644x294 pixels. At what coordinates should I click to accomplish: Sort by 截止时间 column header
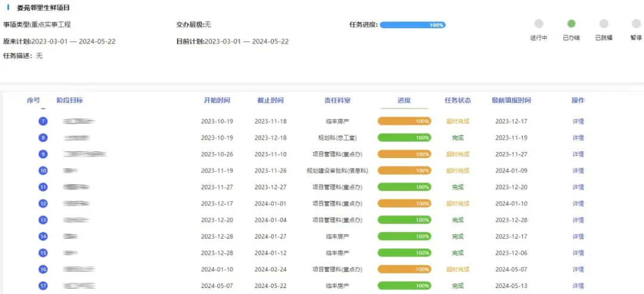270,100
